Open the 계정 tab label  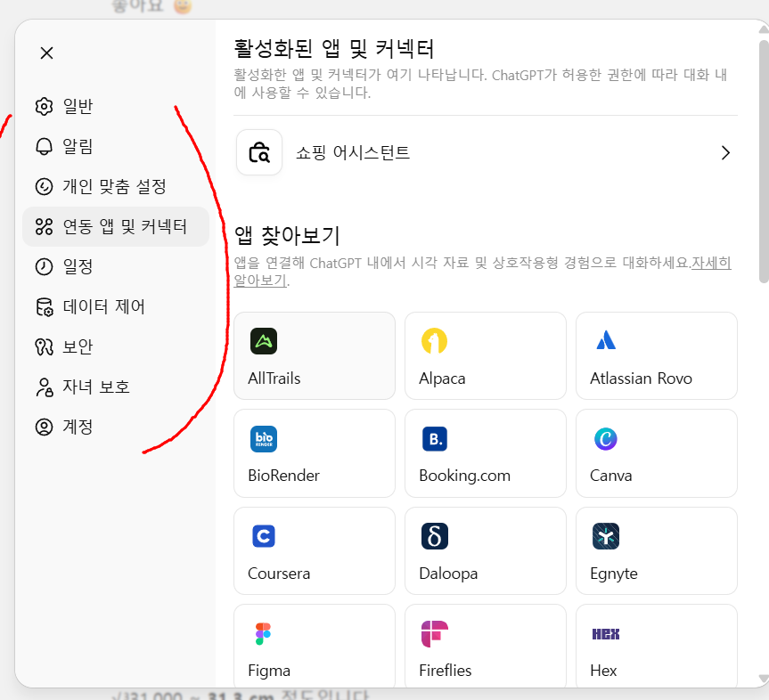[78, 427]
